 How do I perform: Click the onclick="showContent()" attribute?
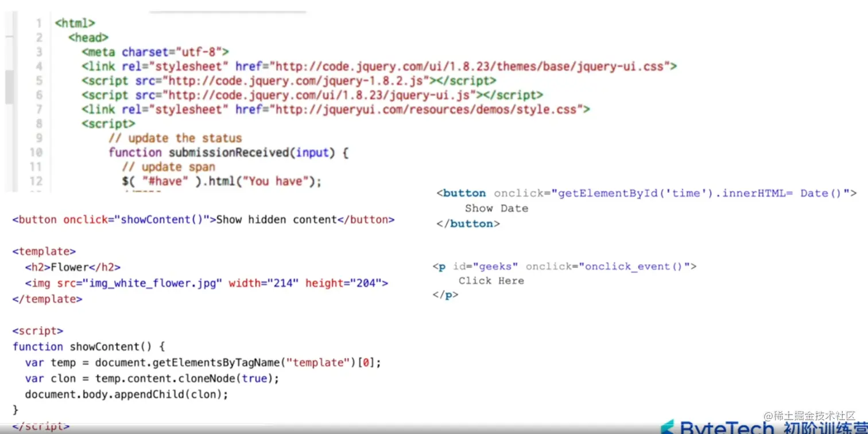137,220
